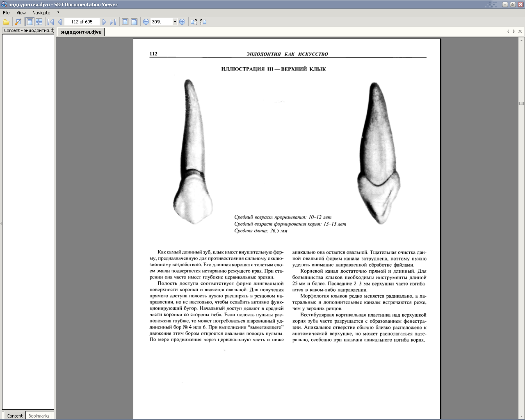Click the fit page icon
Screen dimensions: 525x420
[x=125, y=22]
